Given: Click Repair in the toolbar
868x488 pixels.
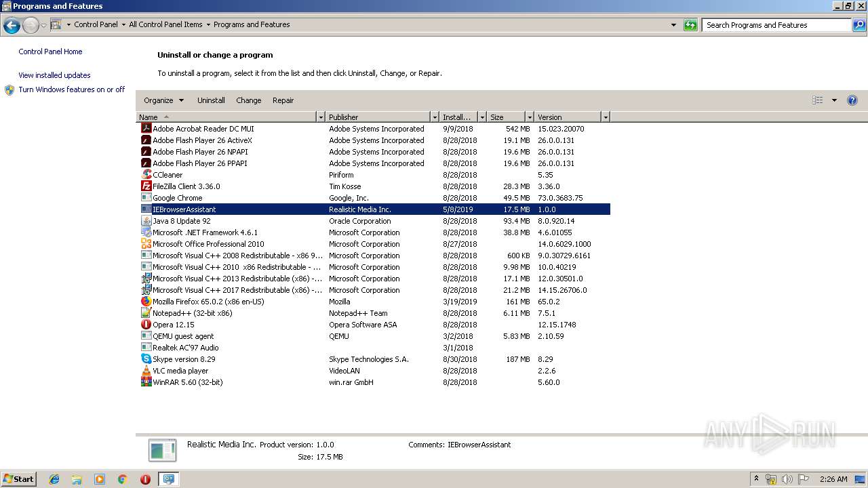Looking at the screenshot, I should 283,100.
